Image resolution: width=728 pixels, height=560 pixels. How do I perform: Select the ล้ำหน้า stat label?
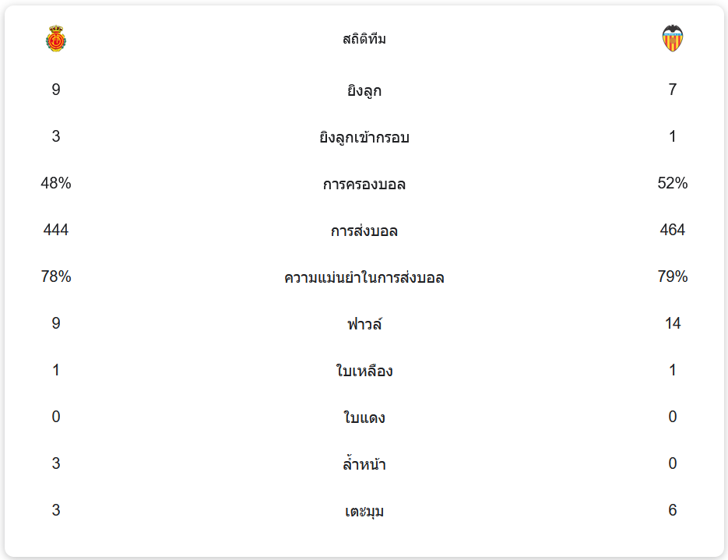pos(364,465)
